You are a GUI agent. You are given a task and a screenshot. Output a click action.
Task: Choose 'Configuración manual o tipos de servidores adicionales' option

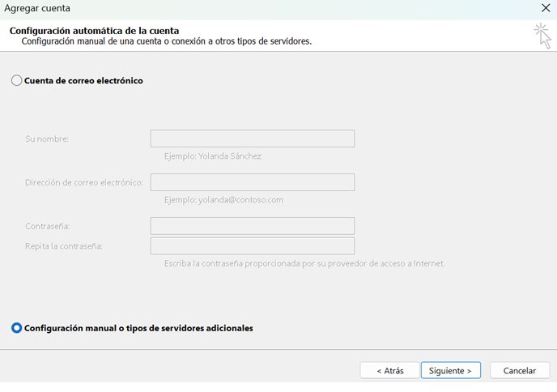(x=17, y=328)
